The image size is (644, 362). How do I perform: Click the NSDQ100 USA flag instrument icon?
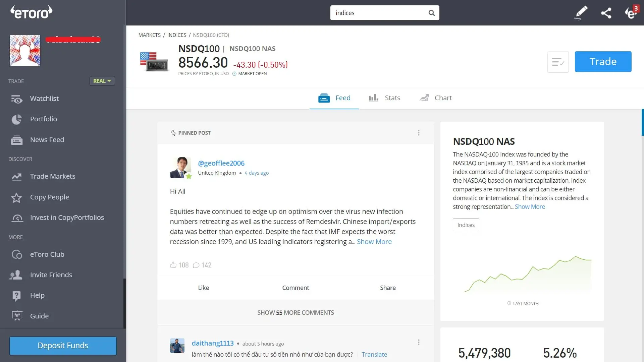[x=154, y=62]
